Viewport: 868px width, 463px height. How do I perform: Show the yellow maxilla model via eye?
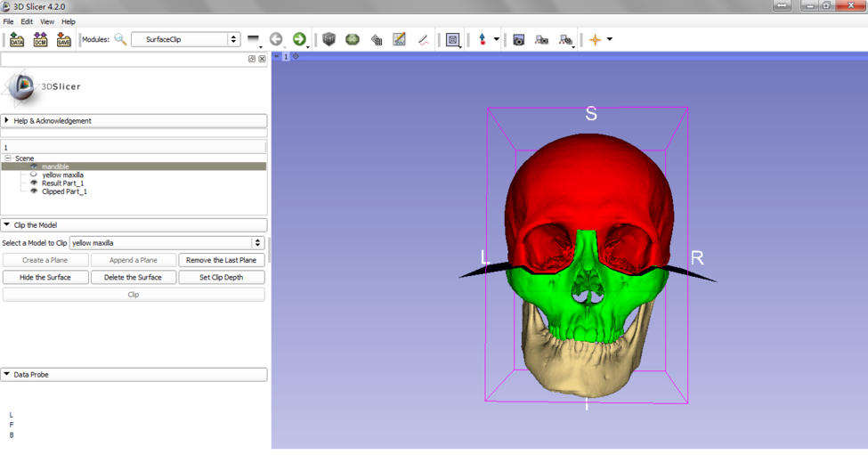(34, 175)
